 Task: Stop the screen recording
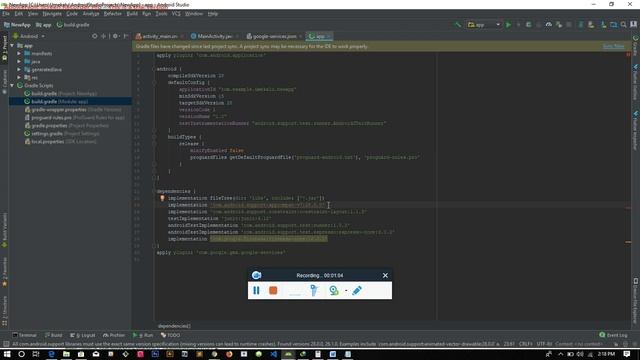pyautogui.click(x=273, y=290)
